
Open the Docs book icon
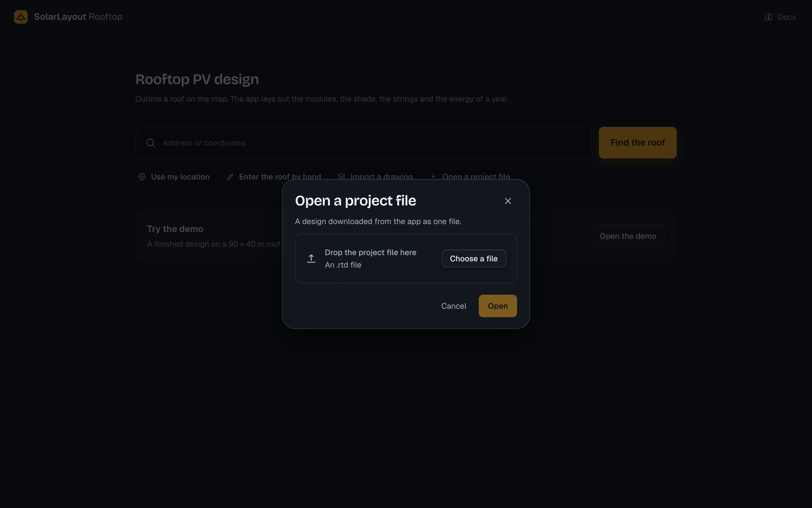point(768,17)
